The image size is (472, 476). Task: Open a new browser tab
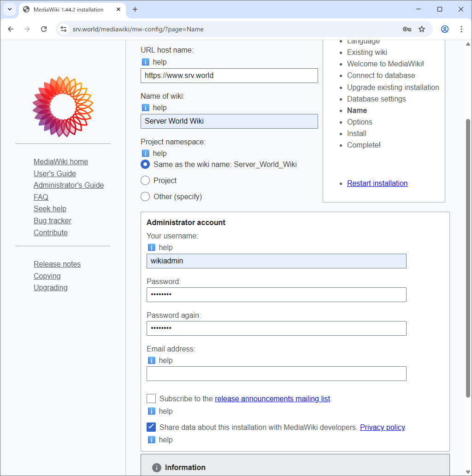click(135, 9)
